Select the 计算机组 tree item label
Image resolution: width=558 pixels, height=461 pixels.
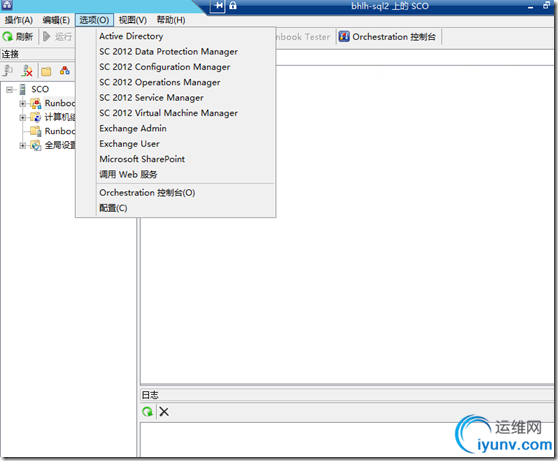click(60, 117)
